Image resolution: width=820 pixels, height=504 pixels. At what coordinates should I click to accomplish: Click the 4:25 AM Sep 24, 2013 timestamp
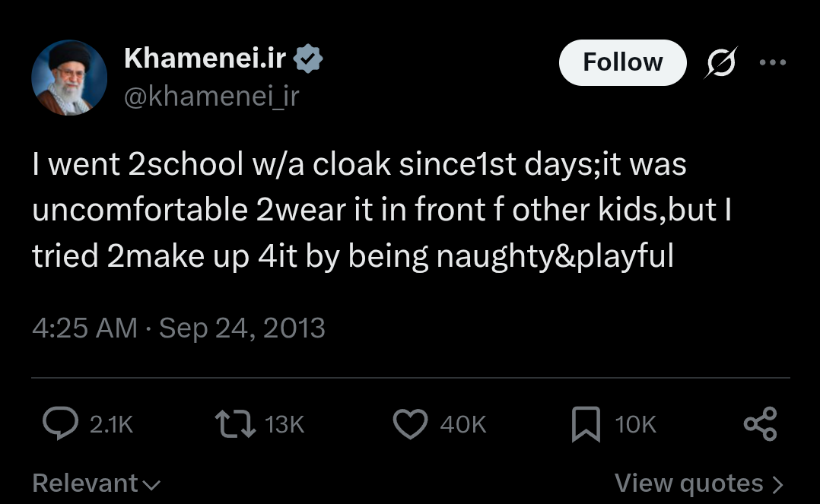179,328
